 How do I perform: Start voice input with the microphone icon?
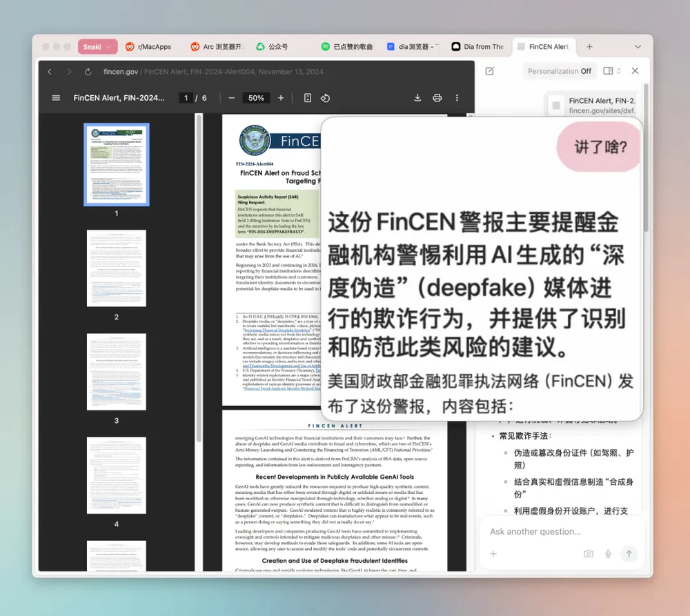coord(608,553)
